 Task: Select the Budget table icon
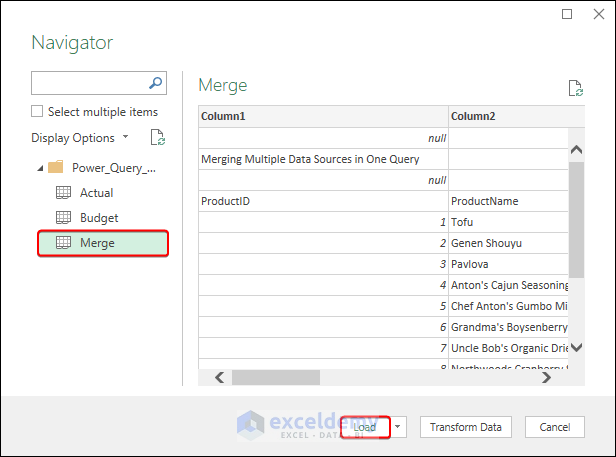pyautogui.click(x=62, y=218)
